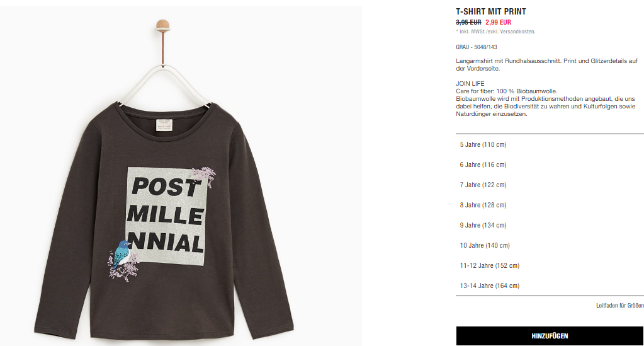This screenshot has width=644, height=346.
Task: Click the wooden hanger knob in photo
Action: tap(162, 25)
